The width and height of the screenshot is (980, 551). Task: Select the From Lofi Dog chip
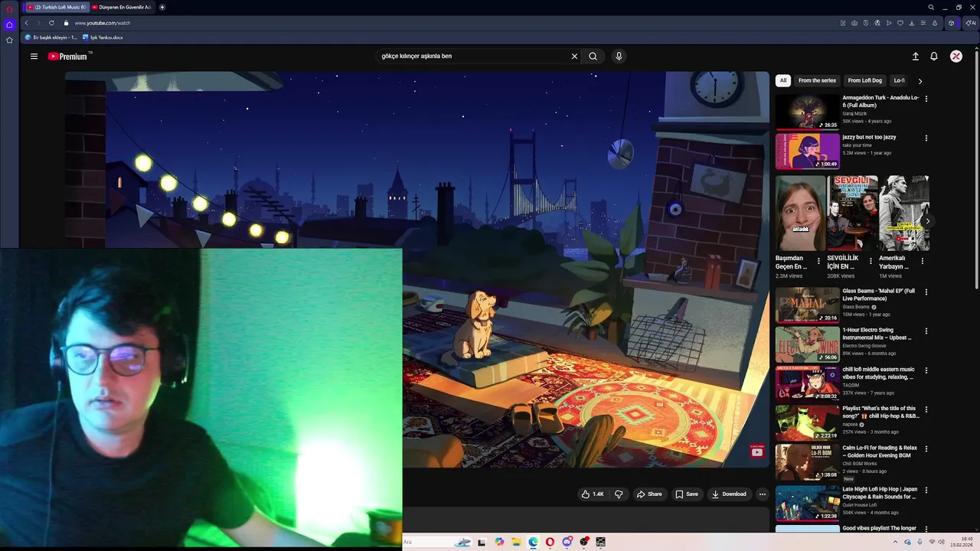[864, 80]
